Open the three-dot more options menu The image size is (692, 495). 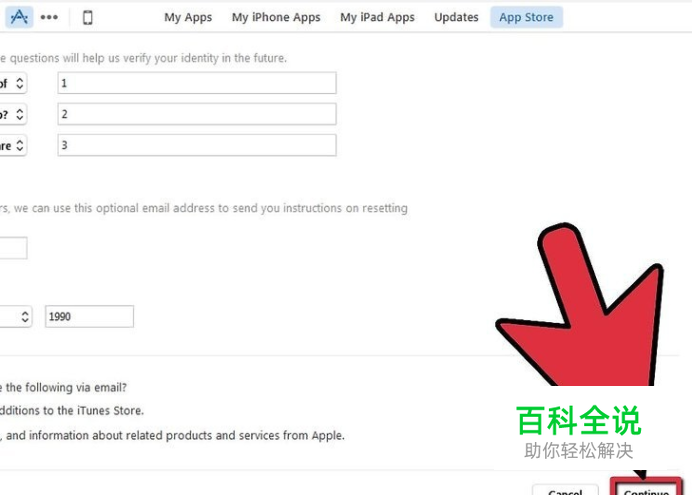click(49, 17)
